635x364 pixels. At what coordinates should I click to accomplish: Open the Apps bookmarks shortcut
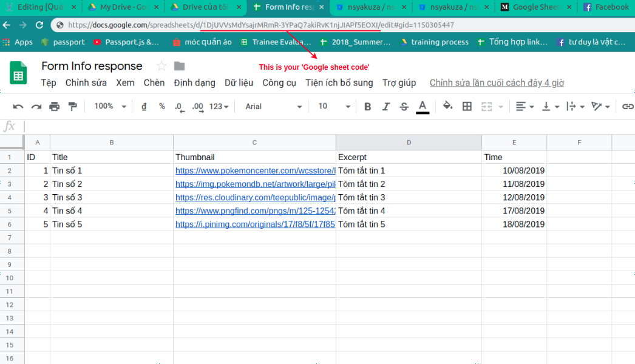[x=18, y=42]
